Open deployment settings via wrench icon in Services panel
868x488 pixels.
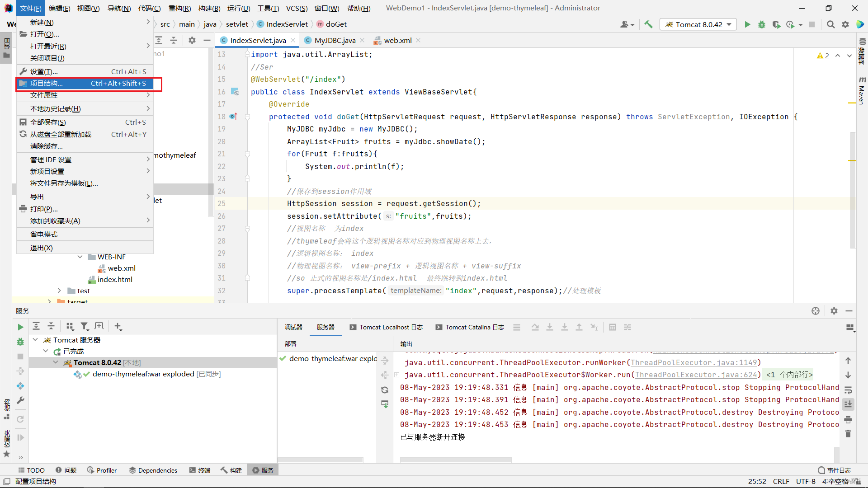click(x=20, y=400)
